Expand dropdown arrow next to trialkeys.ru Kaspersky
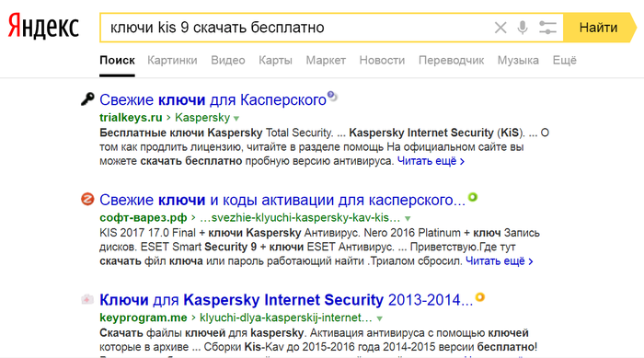644x358 pixels. coord(236,119)
